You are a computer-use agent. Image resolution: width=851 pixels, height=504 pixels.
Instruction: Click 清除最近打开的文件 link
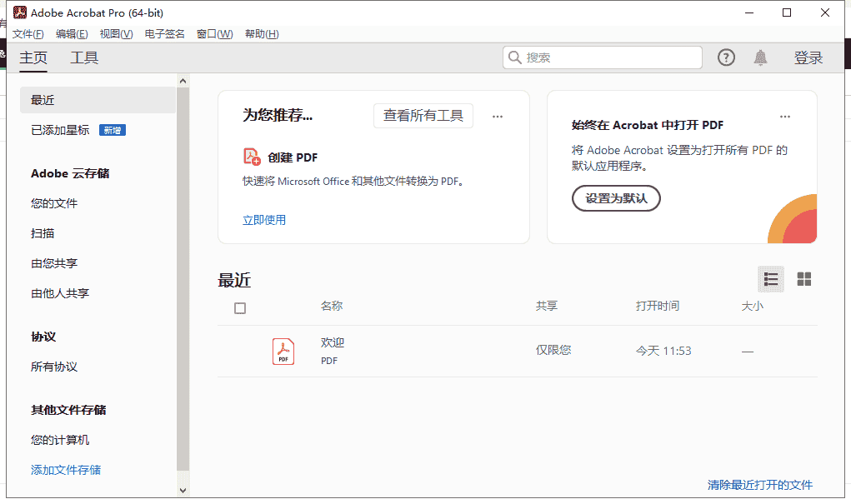[x=759, y=485]
